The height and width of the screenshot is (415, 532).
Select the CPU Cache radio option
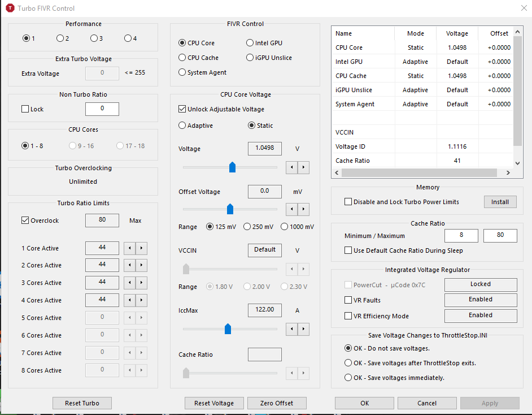coord(182,58)
